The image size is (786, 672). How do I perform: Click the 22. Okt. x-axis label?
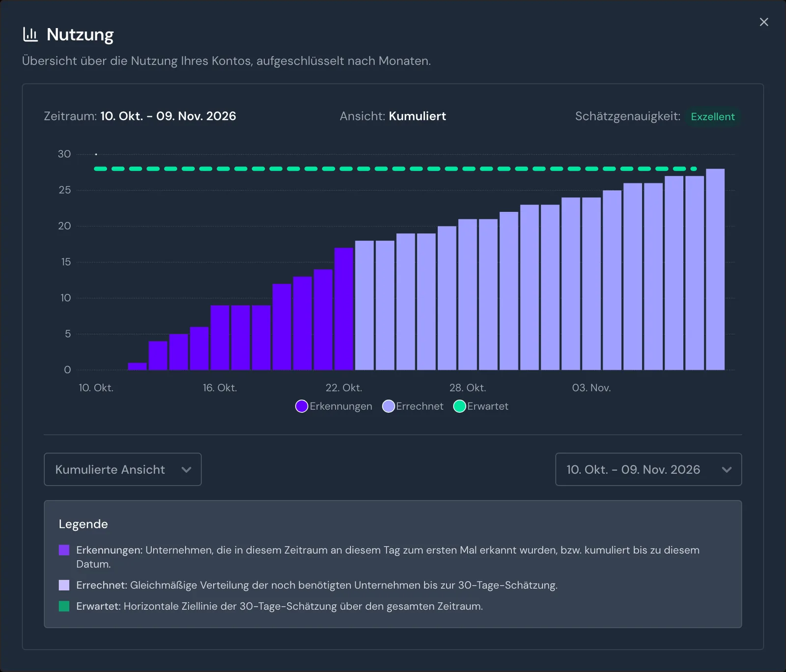(x=344, y=388)
